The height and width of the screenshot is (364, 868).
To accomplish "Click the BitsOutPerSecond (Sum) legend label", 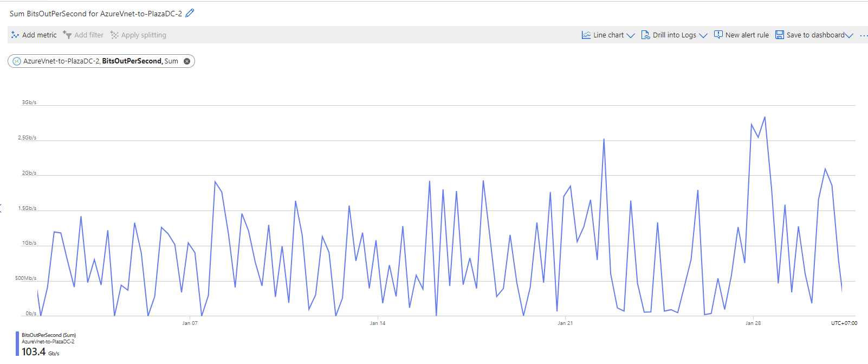I will click(49, 335).
